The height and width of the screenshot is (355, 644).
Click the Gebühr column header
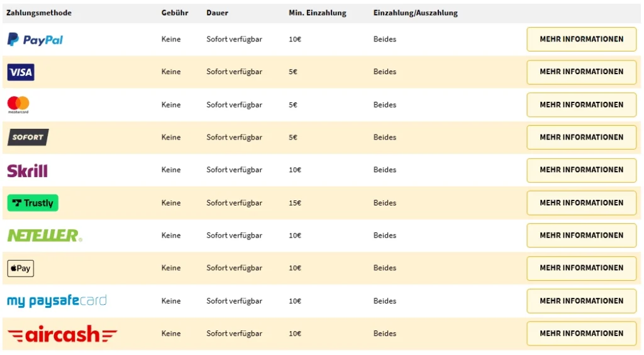[x=174, y=13]
